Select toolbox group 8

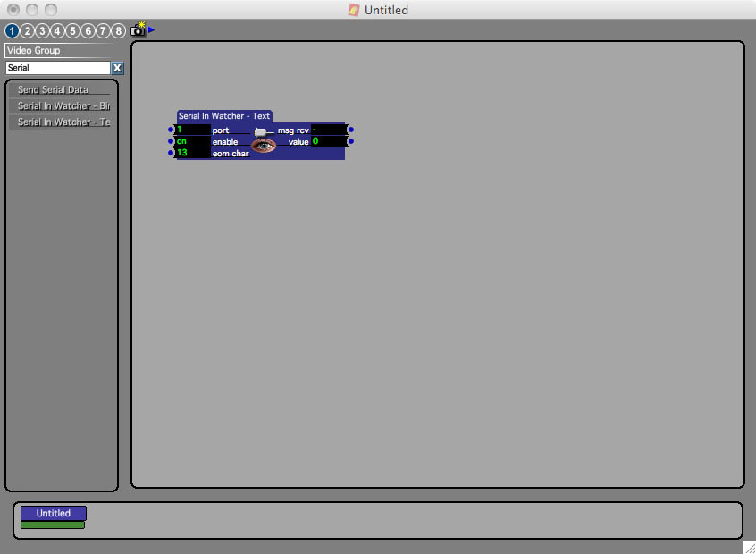118,31
